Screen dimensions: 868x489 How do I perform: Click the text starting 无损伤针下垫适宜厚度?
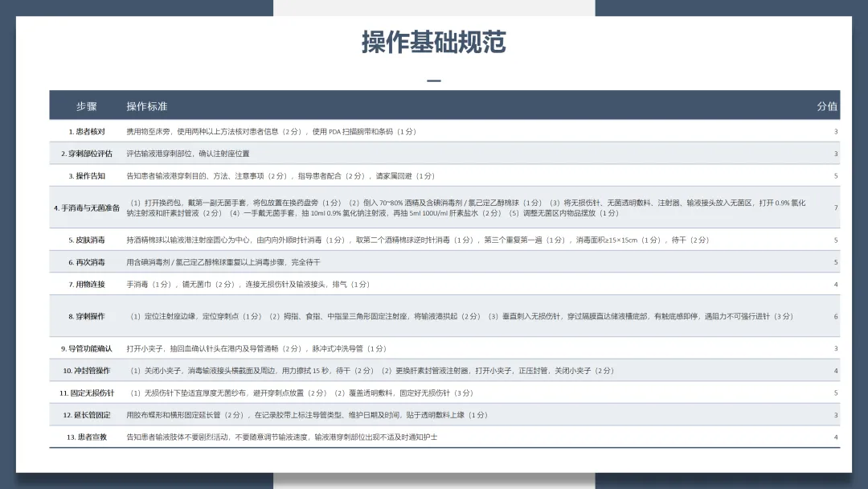coord(301,393)
